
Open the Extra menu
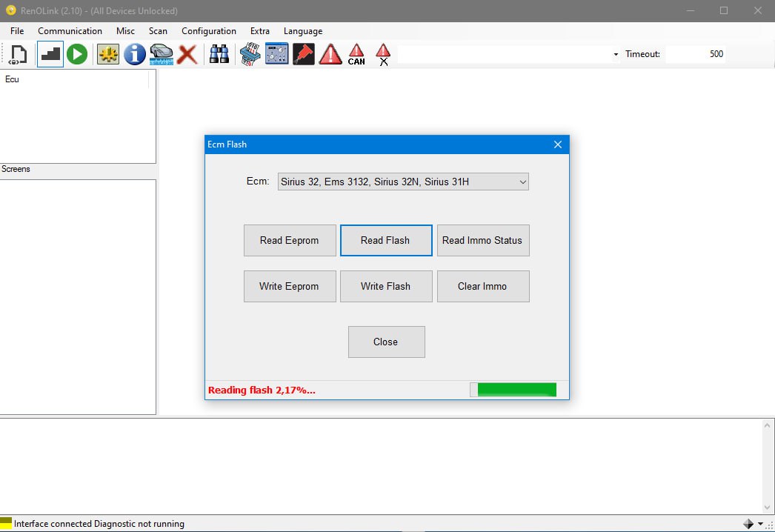[x=260, y=31]
